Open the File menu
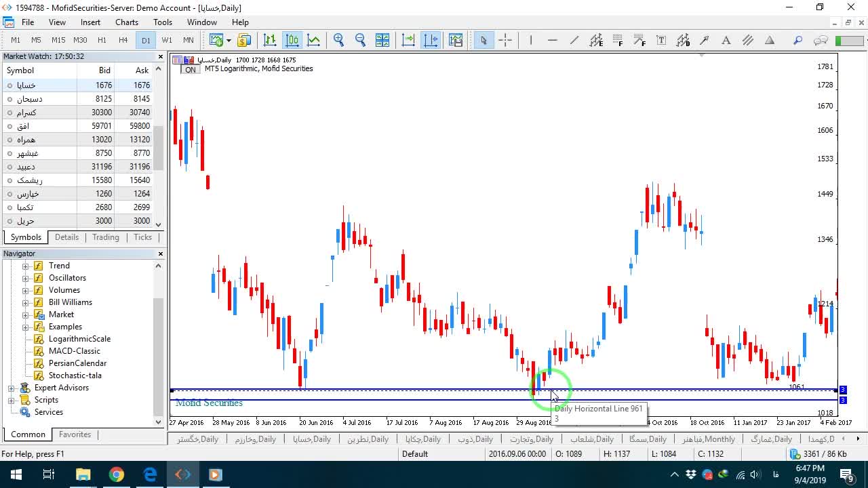Image resolution: width=868 pixels, height=488 pixels. (x=28, y=22)
